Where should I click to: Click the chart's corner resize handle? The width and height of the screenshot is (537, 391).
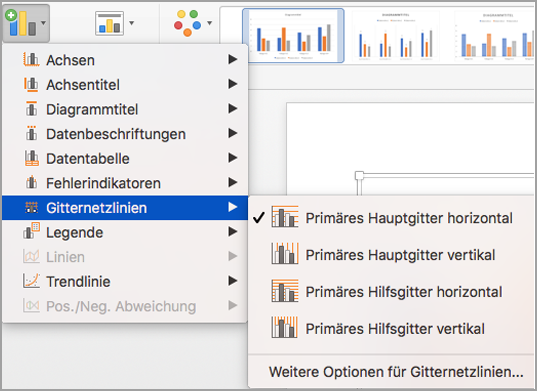coord(359,176)
